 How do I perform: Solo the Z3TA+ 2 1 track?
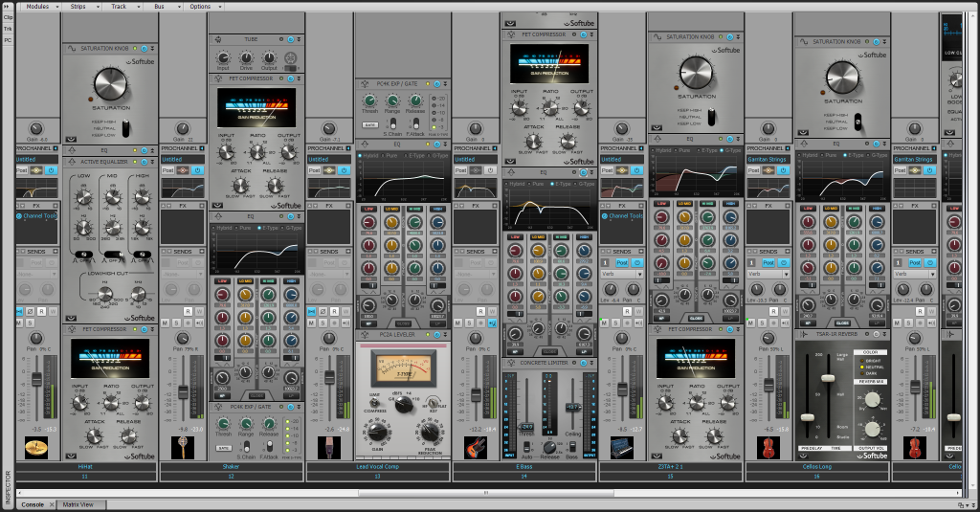pos(615,323)
